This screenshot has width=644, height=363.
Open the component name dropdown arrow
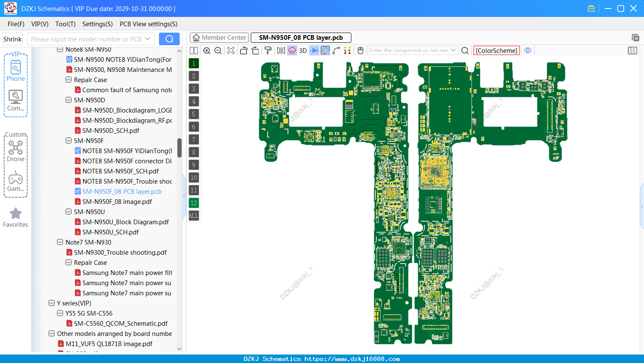point(454,50)
